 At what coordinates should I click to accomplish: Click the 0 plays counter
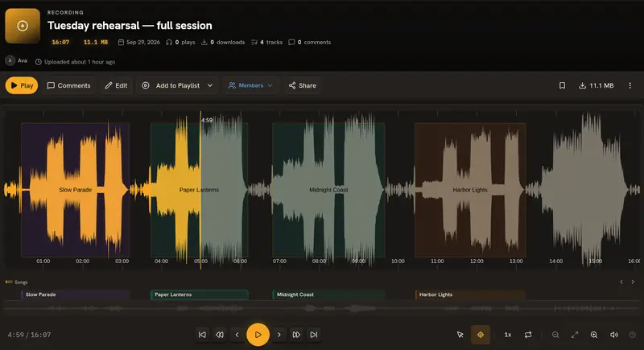180,42
